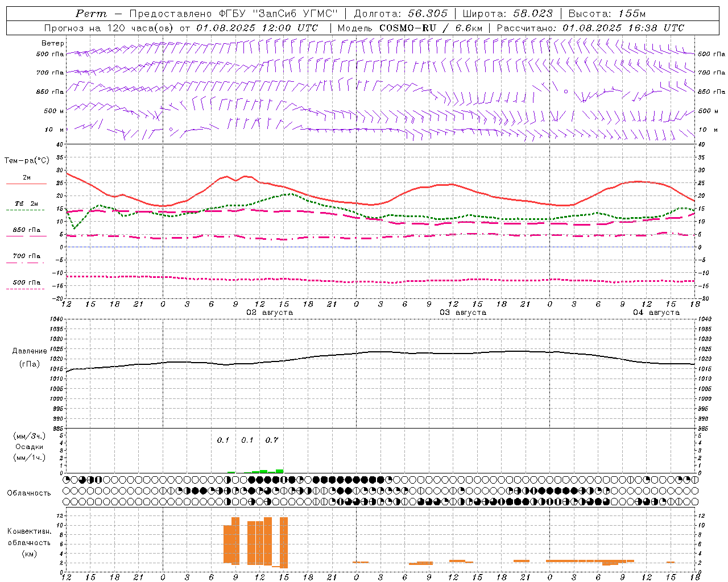728x582 pixels.
Task: Click the '(мм/3ч.)' precipitation unit label
Action: pos(29,436)
